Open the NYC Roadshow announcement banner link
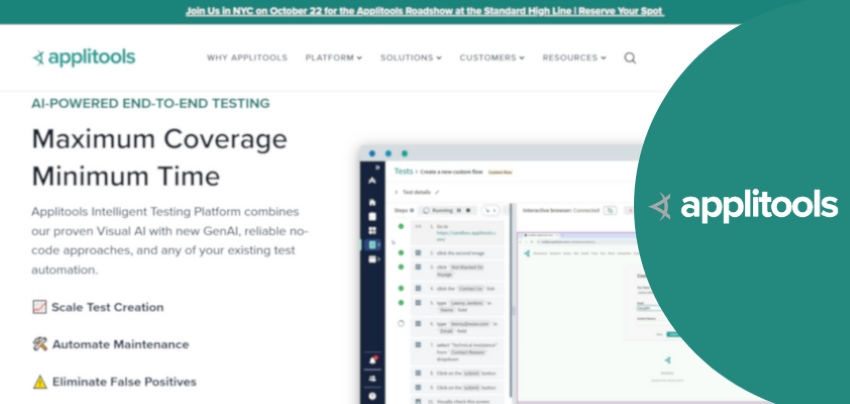 [424, 11]
